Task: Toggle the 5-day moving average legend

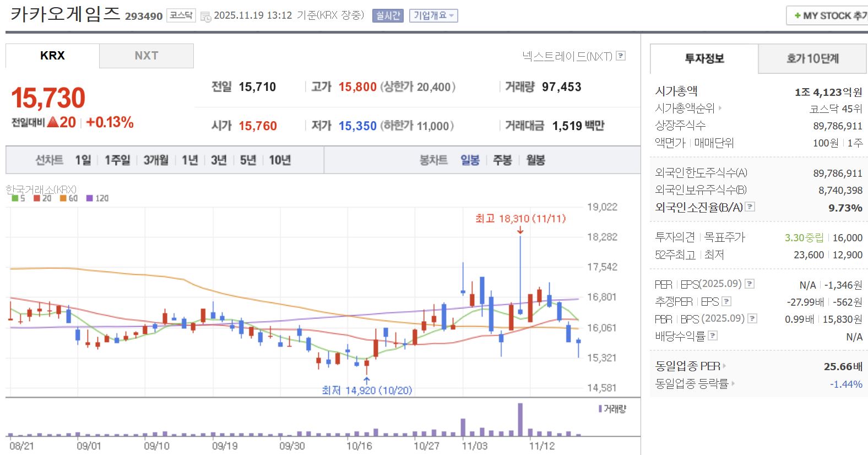Action: click(x=15, y=198)
